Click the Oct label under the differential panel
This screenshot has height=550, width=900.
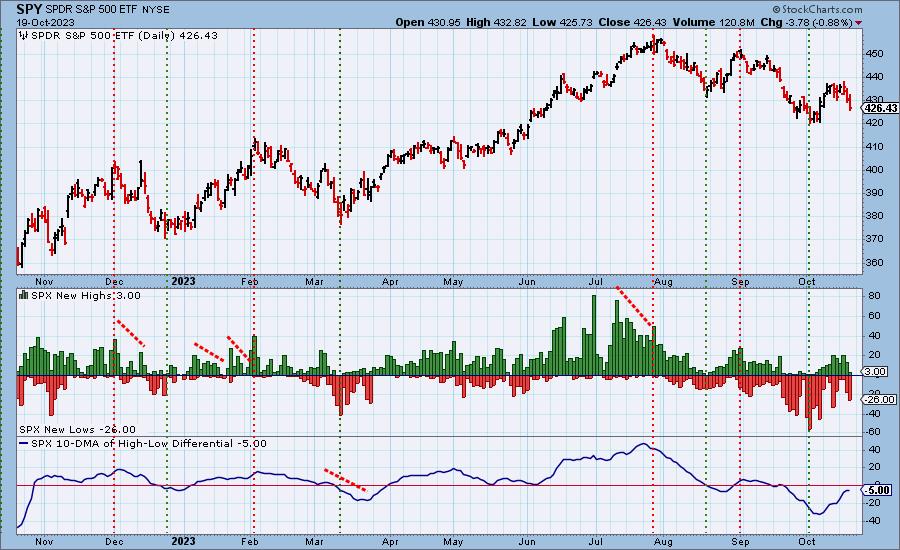(808, 541)
